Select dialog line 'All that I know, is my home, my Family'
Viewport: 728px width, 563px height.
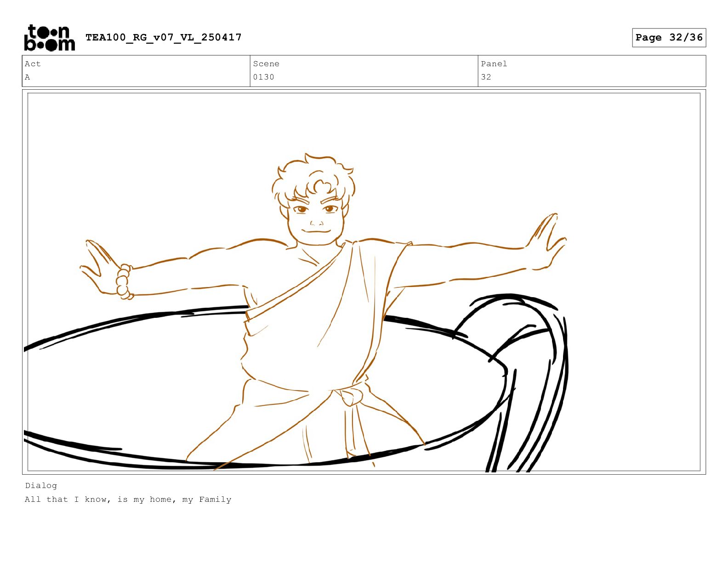point(128,500)
